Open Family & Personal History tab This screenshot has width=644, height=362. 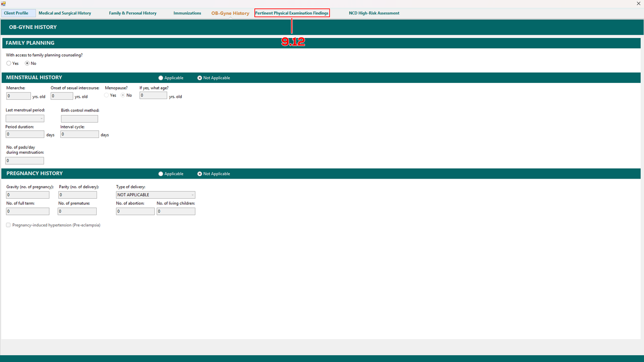click(x=132, y=13)
